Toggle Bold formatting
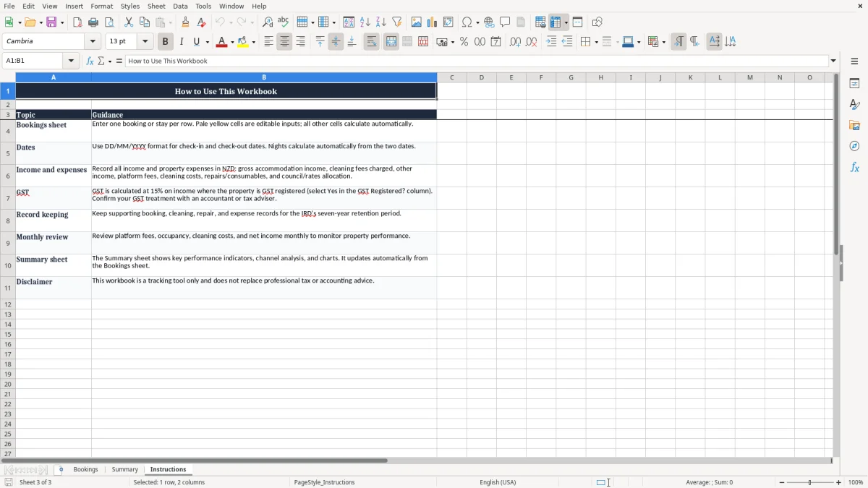Screen dimensions: 868x488 point(166,42)
